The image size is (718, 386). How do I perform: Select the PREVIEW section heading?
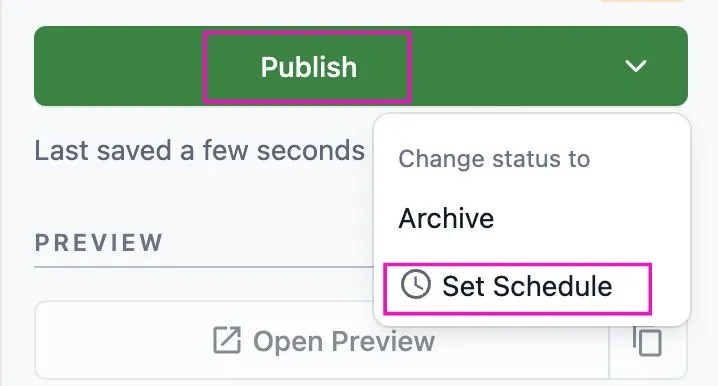(x=98, y=243)
